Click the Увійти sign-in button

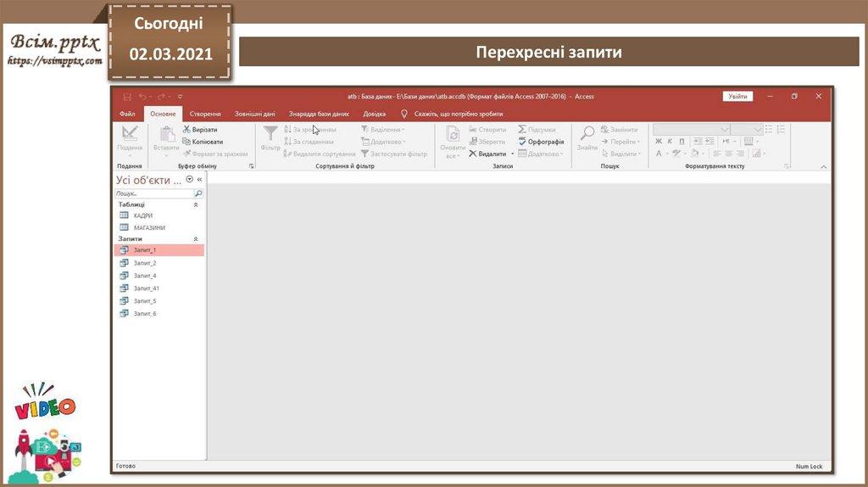pyautogui.click(x=737, y=97)
